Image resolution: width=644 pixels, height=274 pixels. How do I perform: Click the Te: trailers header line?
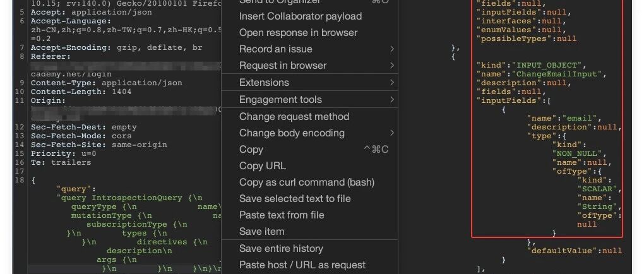point(61,163)
